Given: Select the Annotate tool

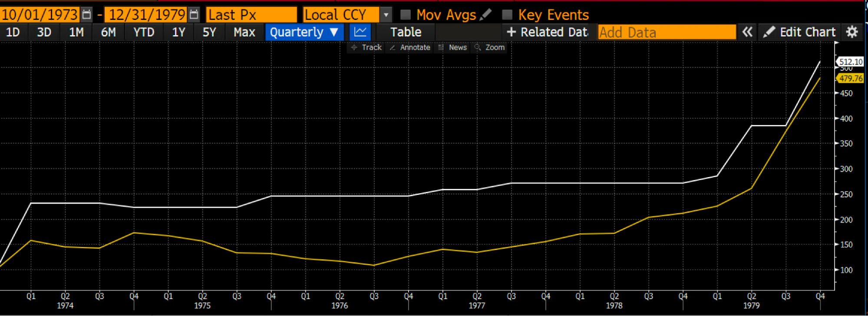Looking at the screenshot, I should coord(410,47).
